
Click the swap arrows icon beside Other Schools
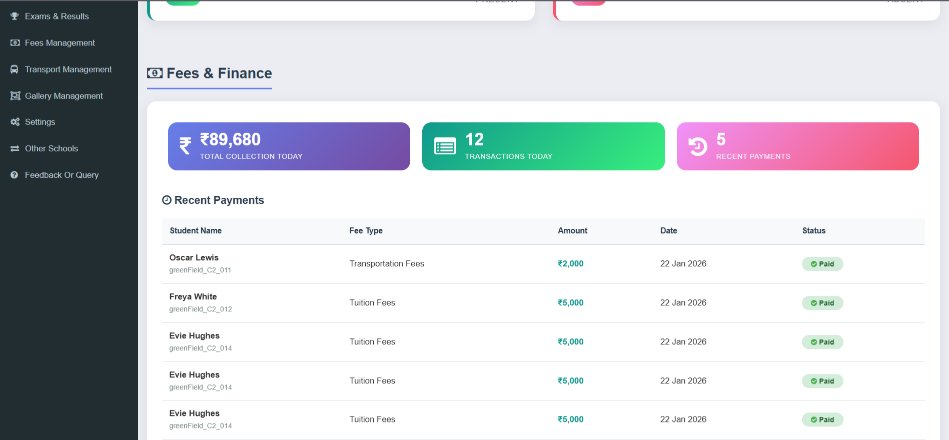point(15,148)
